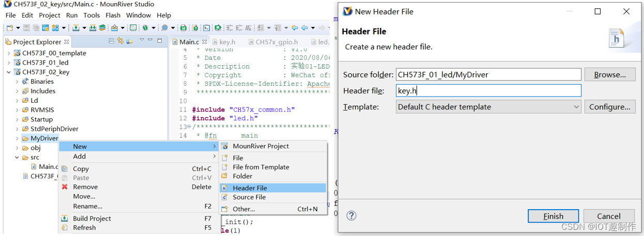Image resolution: width=644 pixels, height=236 pixels.
Task: Click the help question mark icon in dialog
Action: click(351, 215)
